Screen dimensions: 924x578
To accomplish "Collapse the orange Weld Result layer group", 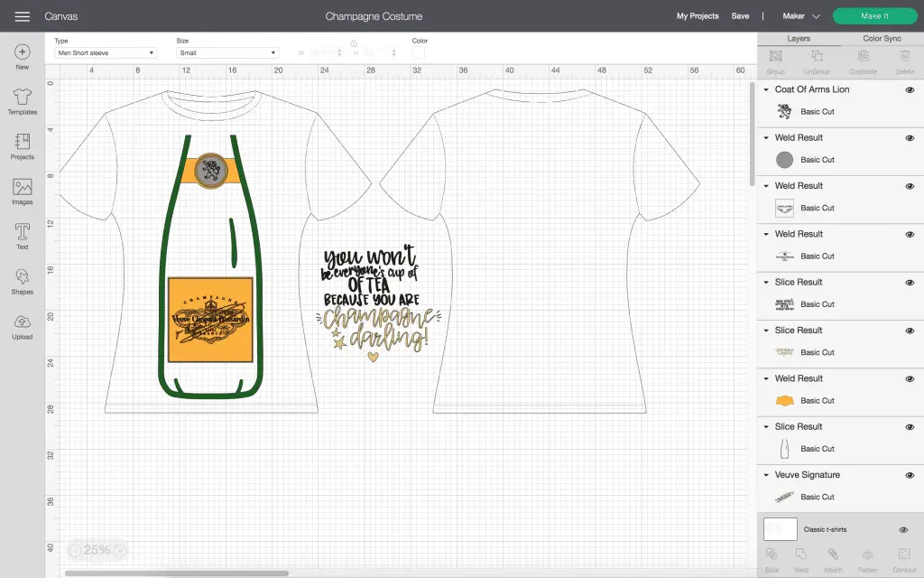I will 766,378.
